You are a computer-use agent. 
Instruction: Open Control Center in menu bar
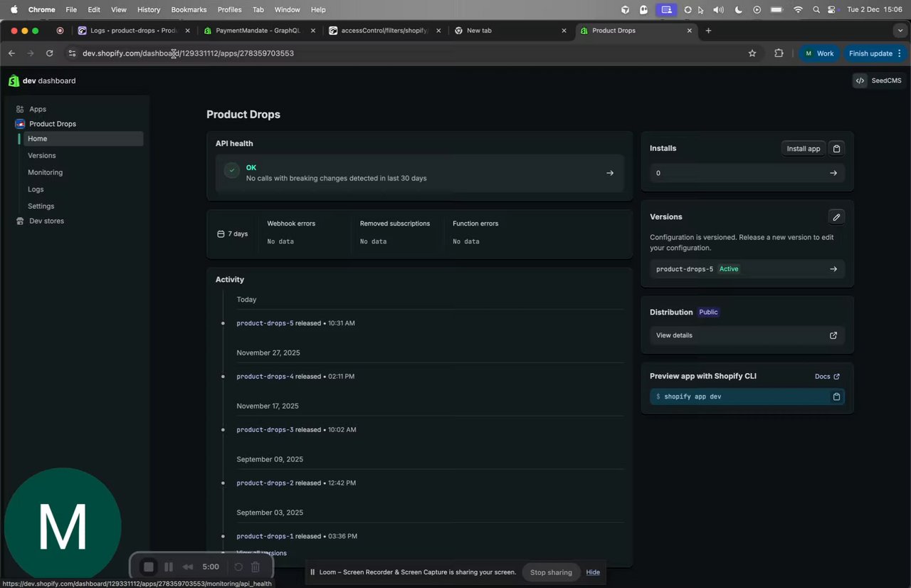pyautogui.click(x=831, y=10)
